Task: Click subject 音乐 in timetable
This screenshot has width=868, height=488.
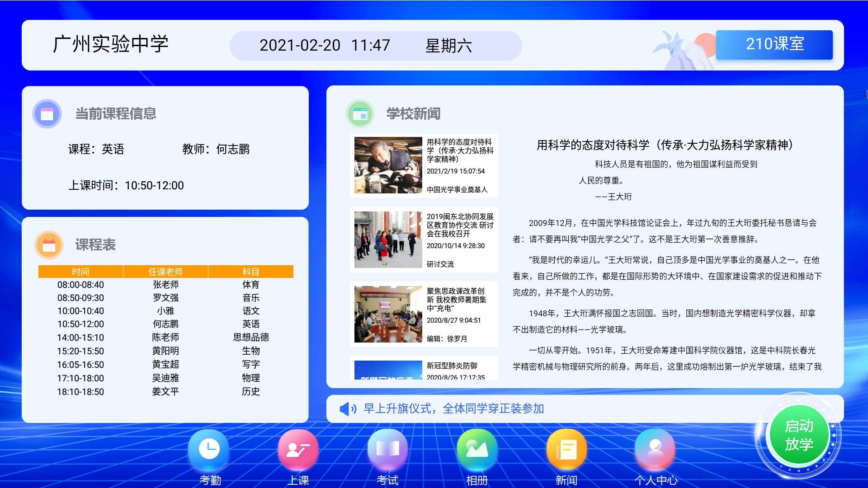Action: pos(251,298)
